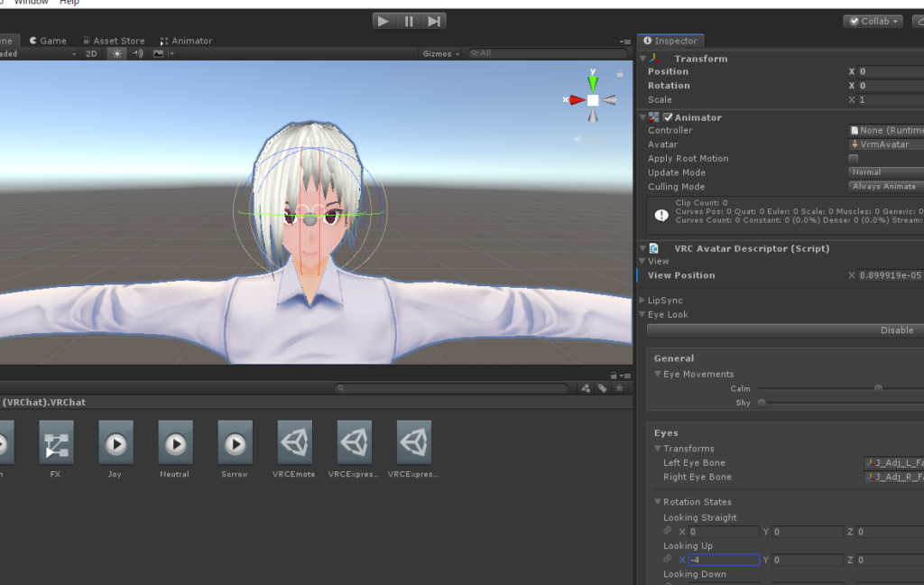Click the Step forward button
This screenshot has height=585, width=924.
(x=434, y=22)
